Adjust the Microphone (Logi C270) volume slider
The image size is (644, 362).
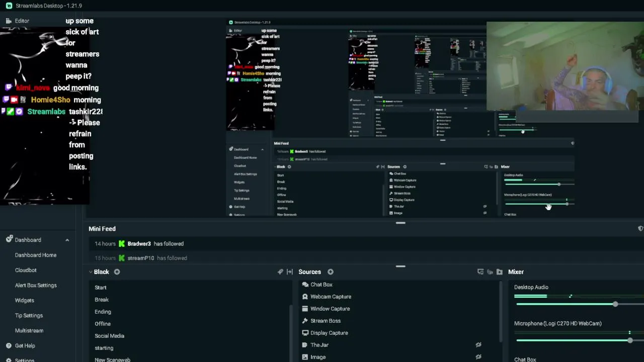(629, 340)
